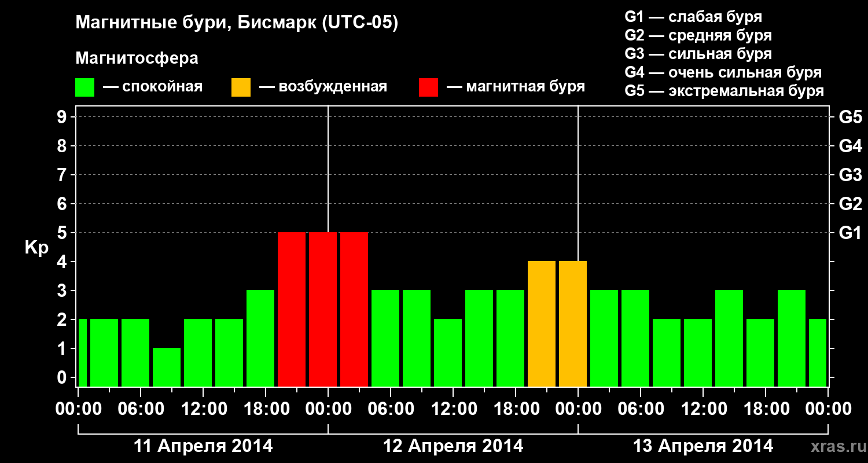Image resolution: width=868 pixels, height=463 pixels.
Task: Click the legend label '— спокойная'
Action: (x=153, y=87)
